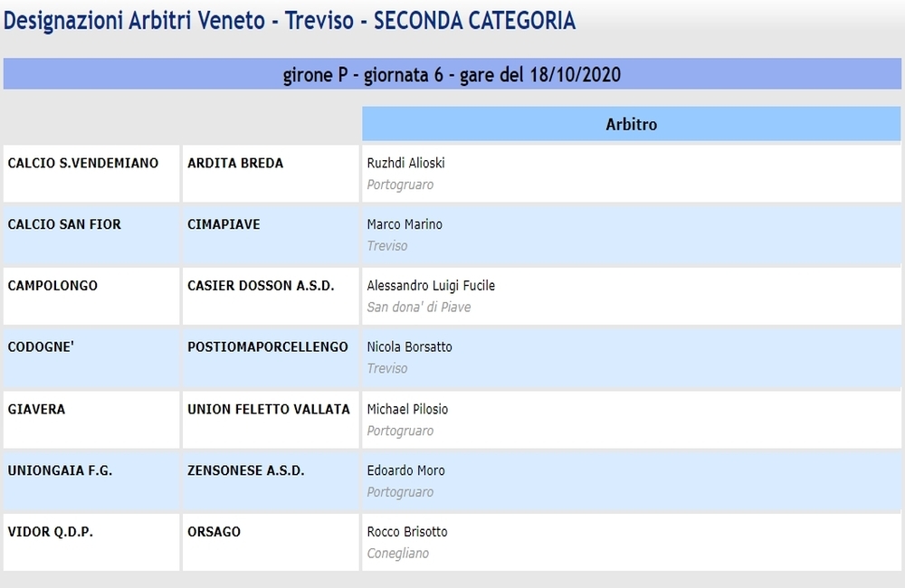Open referee Alessandro Luigi Fucile
Image resolution: width=905 pixels, height=588 pixels.
(x=431, y=286)
